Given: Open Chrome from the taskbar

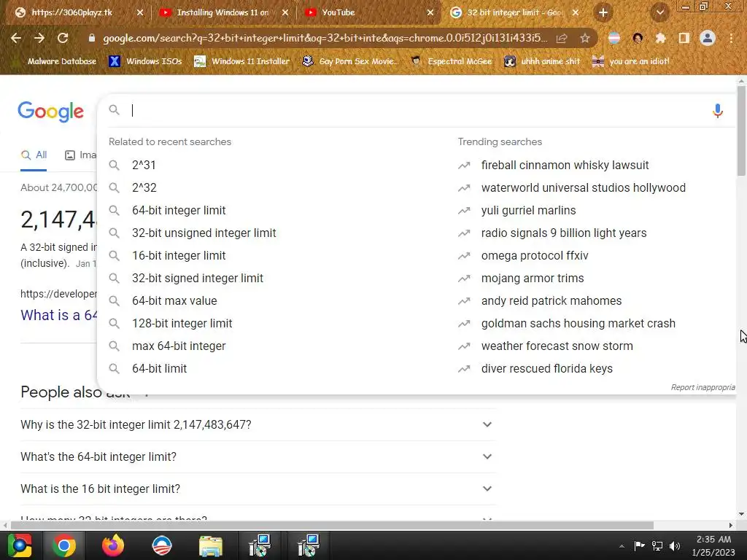Looking at the screenshot, I should click(x=64, y=545).
